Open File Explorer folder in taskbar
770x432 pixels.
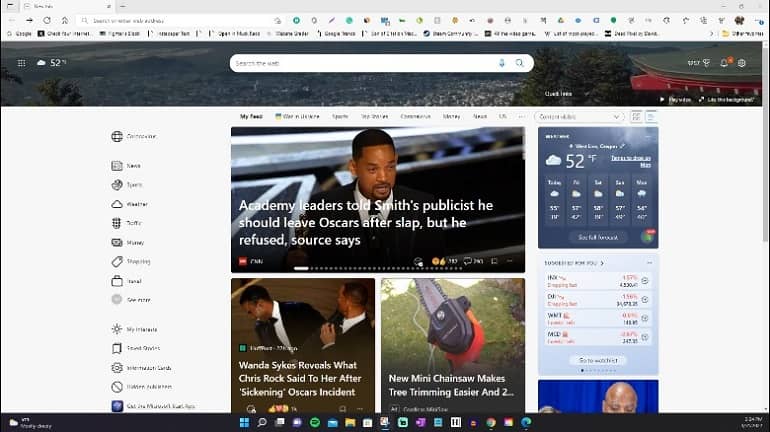350,422
